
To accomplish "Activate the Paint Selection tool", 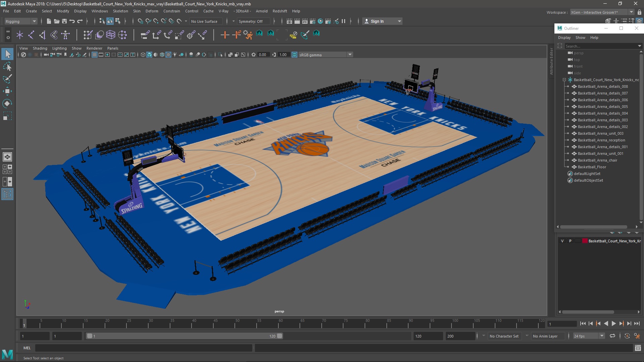I will [x=7, y=79].
